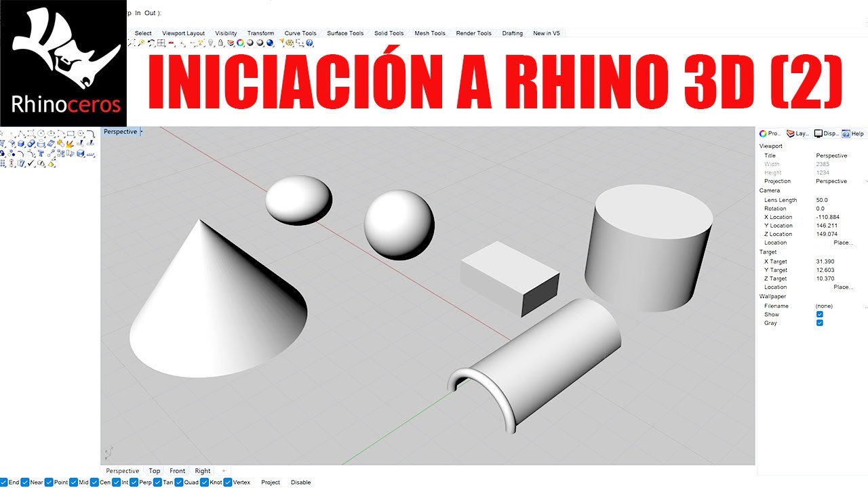The width and height of the screenshot is (868, 488).
Task: Click the orange Explode icon
Action: pyautogui.click(x=70, y=143)
